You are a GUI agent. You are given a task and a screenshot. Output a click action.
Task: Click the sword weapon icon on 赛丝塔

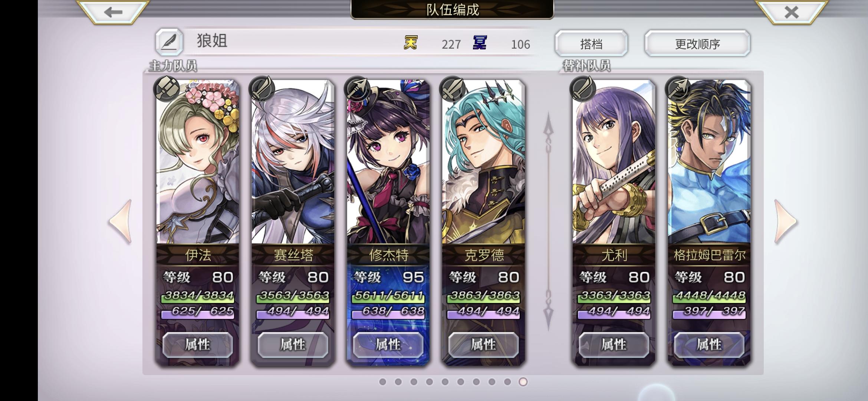click(x=262, y=88)
